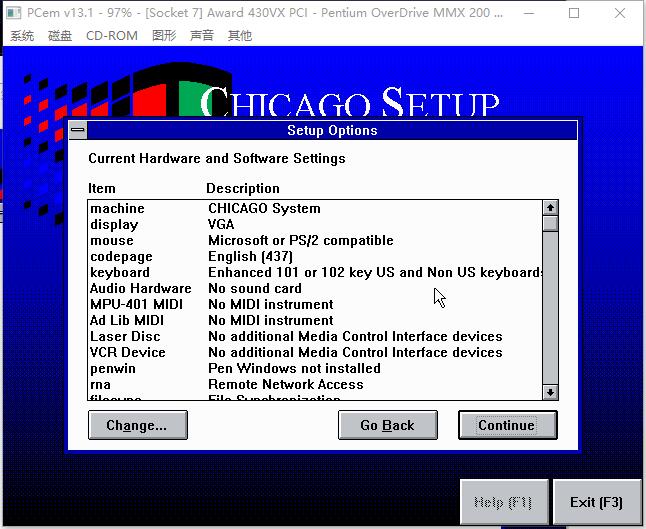This screenshot has height=529, width=646.
Task: Click the Go Back button
Action: [388, 425]
